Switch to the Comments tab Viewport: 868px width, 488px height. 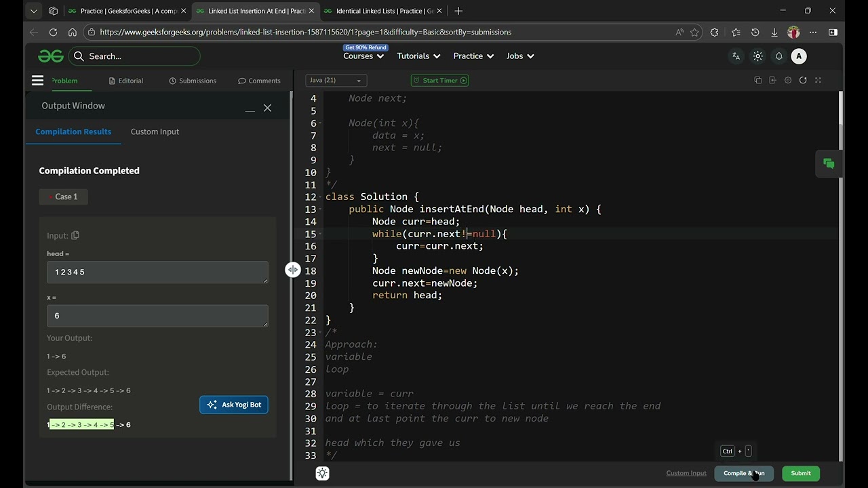259,81
